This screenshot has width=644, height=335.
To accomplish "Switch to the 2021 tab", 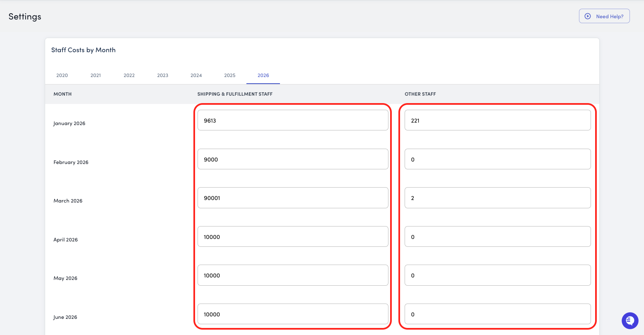I will coord(96,75).
